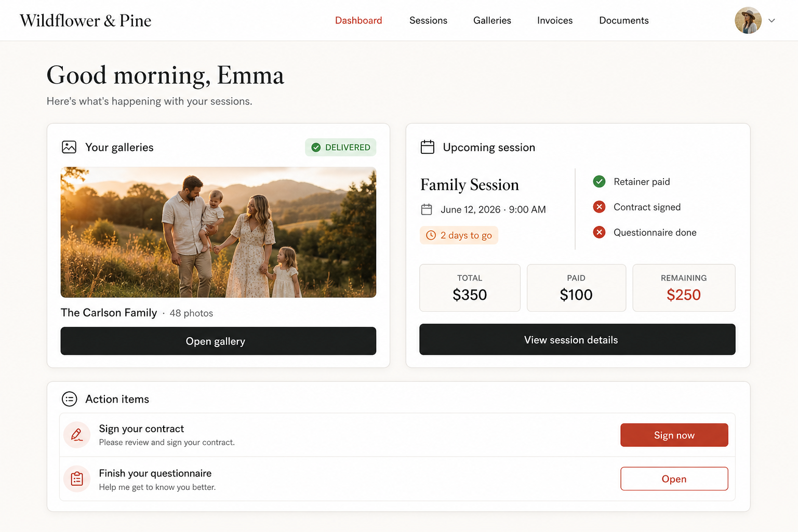Click View session details button
Image resolution: width=798 pixels, height=532 pixels.
tap(577, 339)
